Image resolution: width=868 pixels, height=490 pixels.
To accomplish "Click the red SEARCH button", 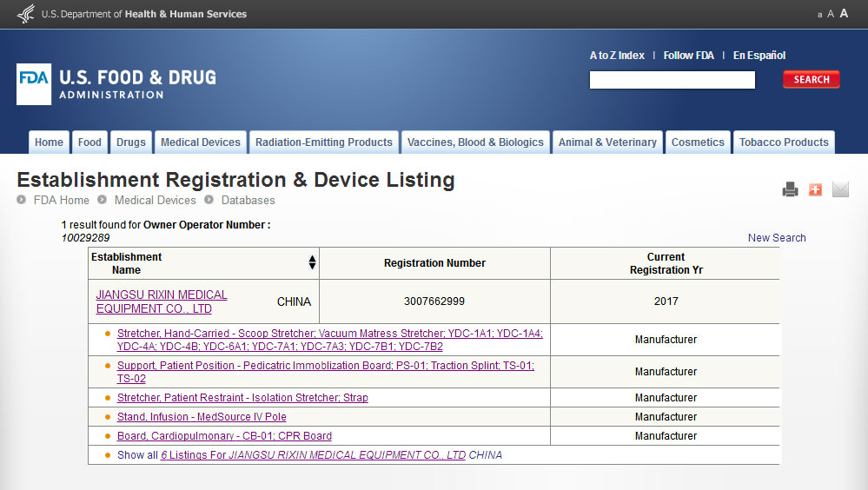I will coord(811,79).
